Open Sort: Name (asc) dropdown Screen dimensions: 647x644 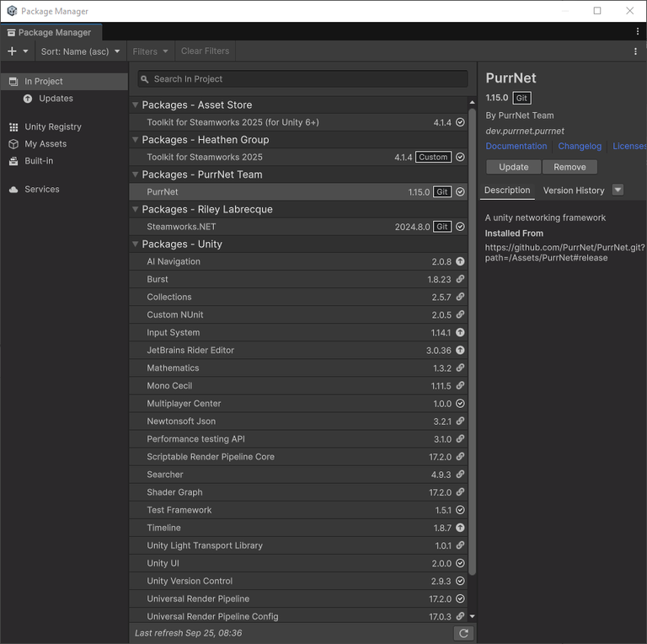click(x=81, y=51)
